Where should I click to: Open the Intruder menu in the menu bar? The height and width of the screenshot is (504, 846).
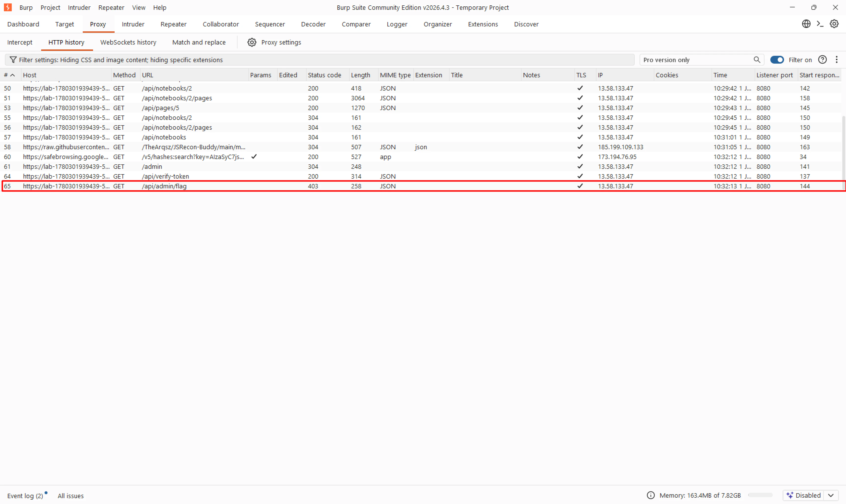(x=79, y=8)
